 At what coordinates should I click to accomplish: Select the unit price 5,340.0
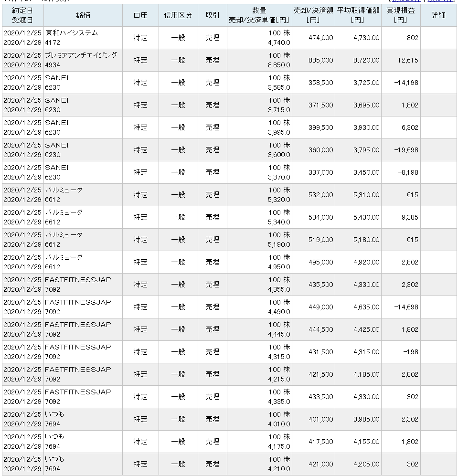tap(279, 222)
